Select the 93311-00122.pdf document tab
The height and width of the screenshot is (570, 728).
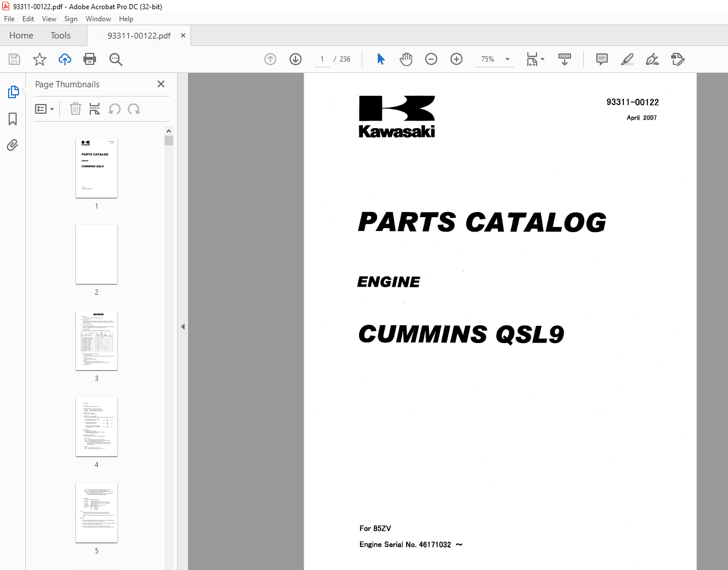pos(139,36)
